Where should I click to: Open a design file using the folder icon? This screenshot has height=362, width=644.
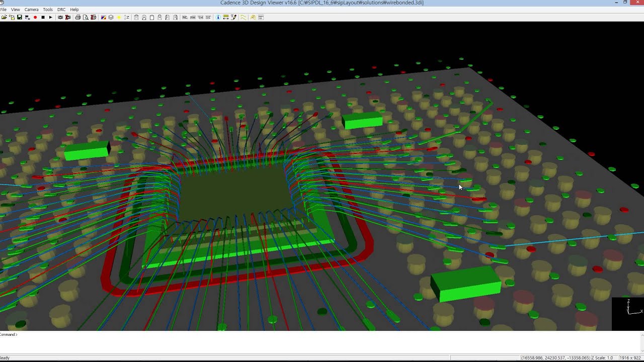pos(4,17)
